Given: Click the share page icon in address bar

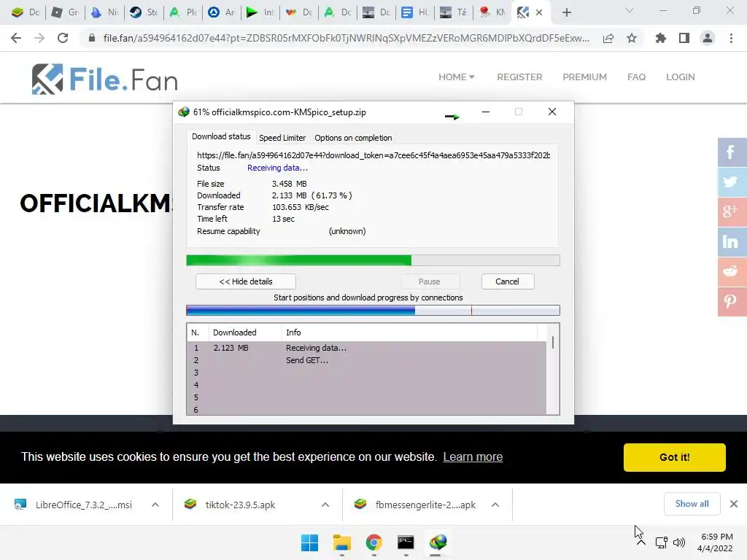Looking at the screenshot, I should tap(608, 38).
